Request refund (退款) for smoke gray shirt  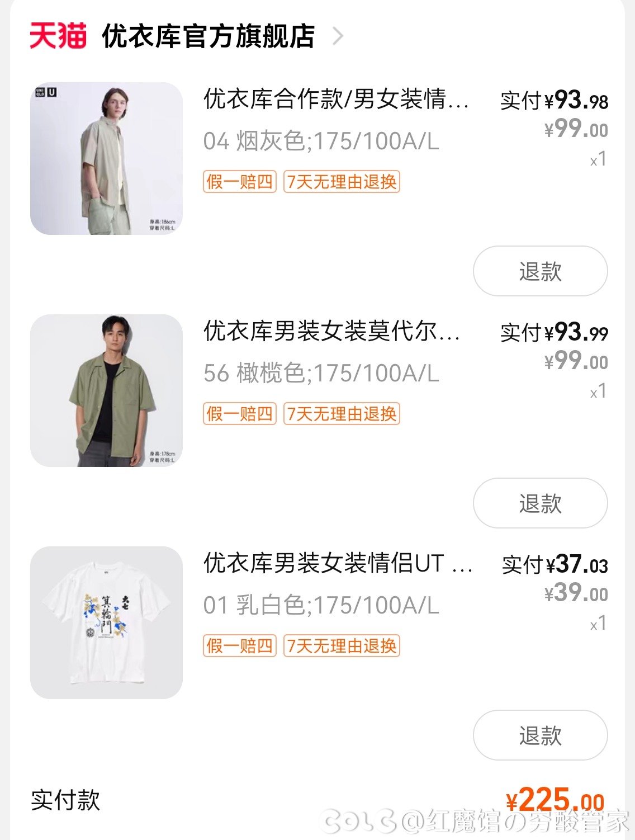(x=540, y=271)
